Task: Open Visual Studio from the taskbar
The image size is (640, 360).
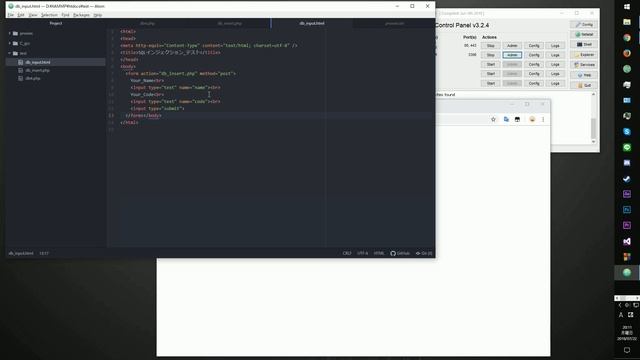Action: pos(627,241)
